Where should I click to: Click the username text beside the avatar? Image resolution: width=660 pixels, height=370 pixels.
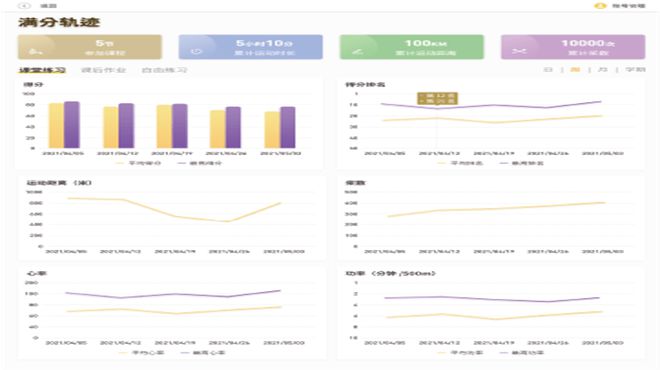(x=628, y=6)
